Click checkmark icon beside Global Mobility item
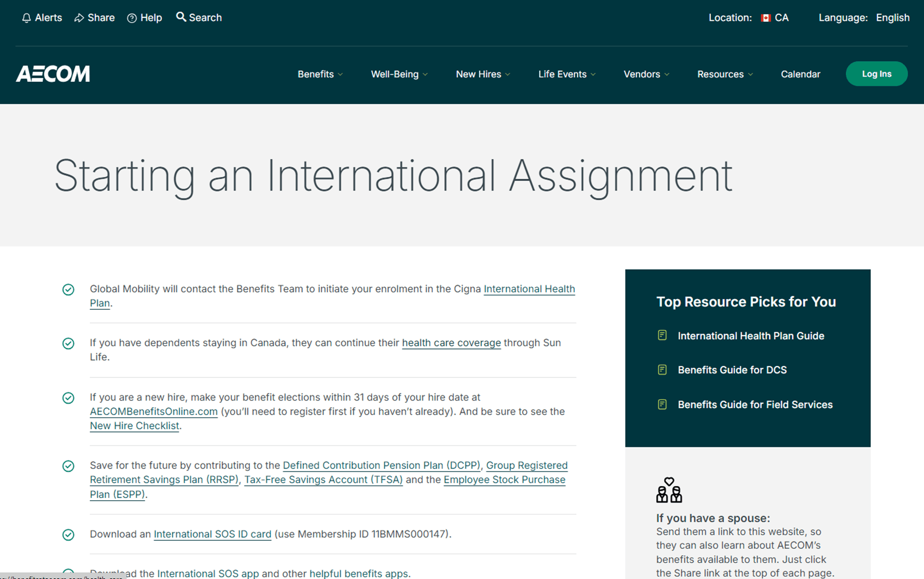This screenshot has height=579, width=924. (x=68, y=290)
